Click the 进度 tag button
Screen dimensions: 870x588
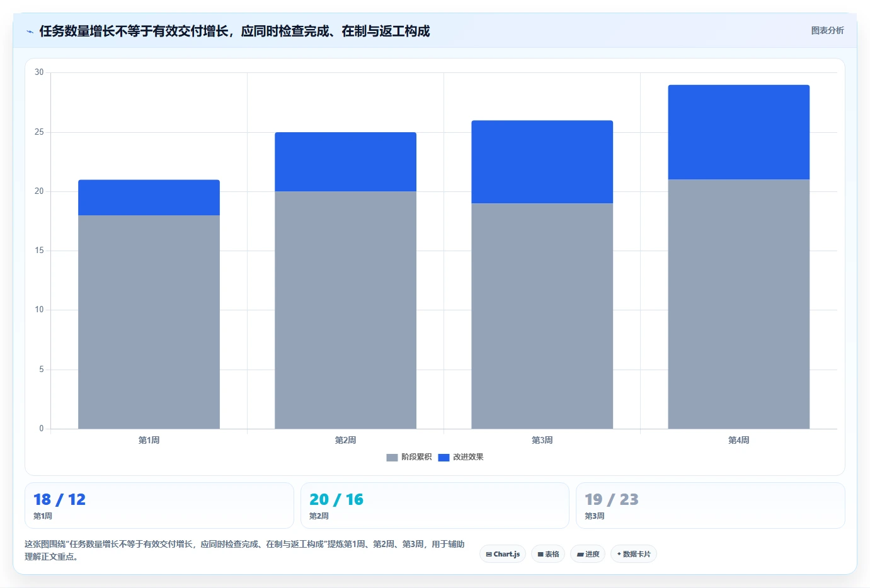(588, 554)
